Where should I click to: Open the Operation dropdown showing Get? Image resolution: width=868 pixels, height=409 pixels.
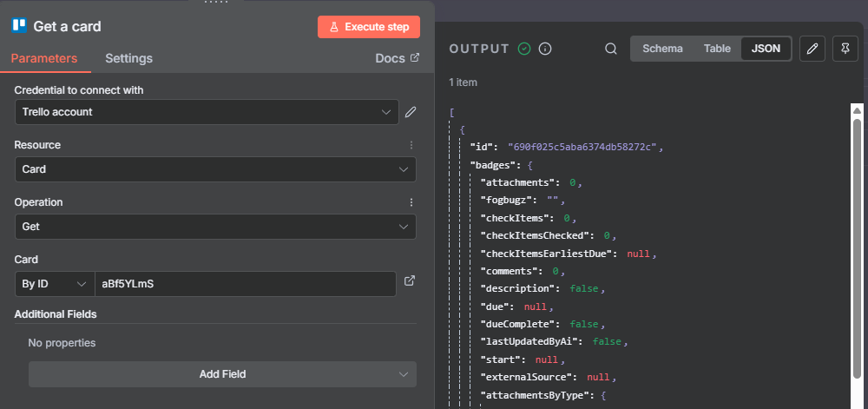pyautogui.click(x=215, y=227)
